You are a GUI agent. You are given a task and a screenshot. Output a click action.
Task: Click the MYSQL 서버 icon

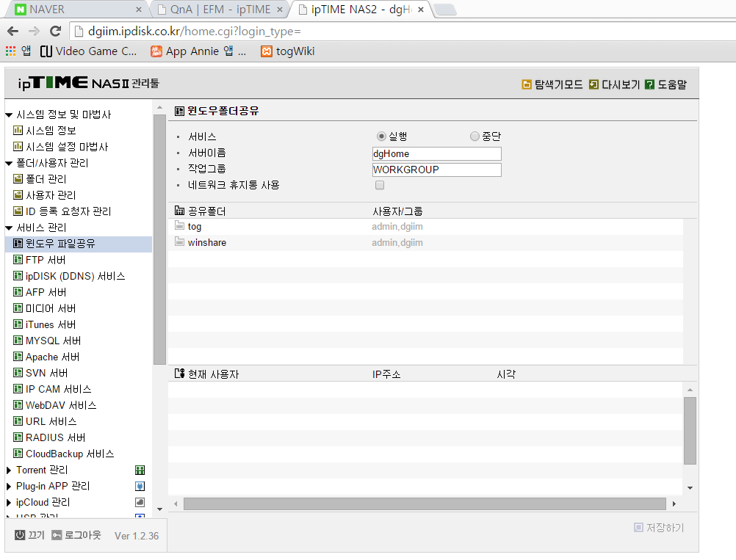click(x=18, y=341)
